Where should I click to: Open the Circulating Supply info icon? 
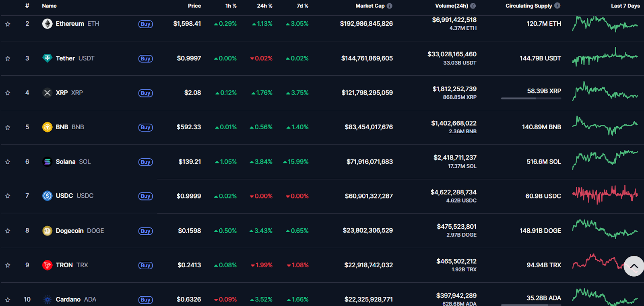(557, 6)
